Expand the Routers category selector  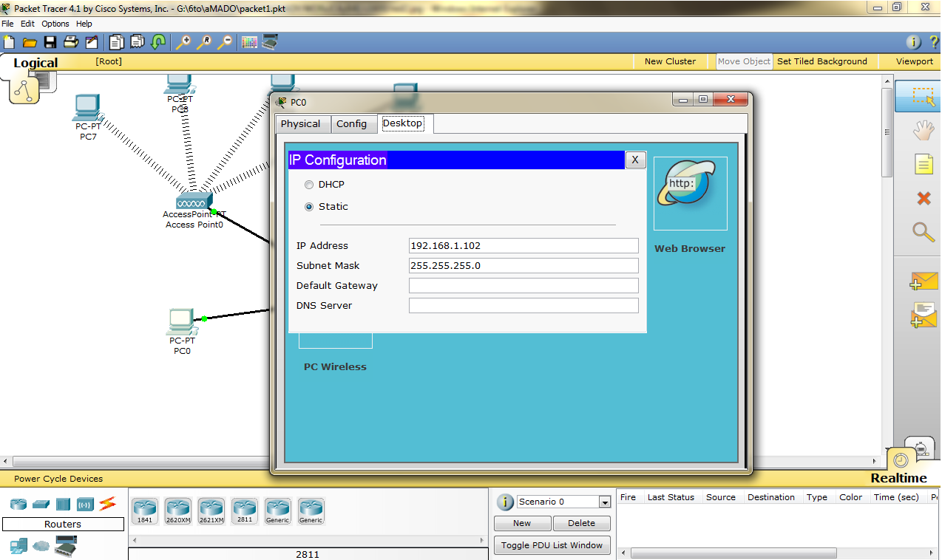pyautogui.click(x=64, y=524)
